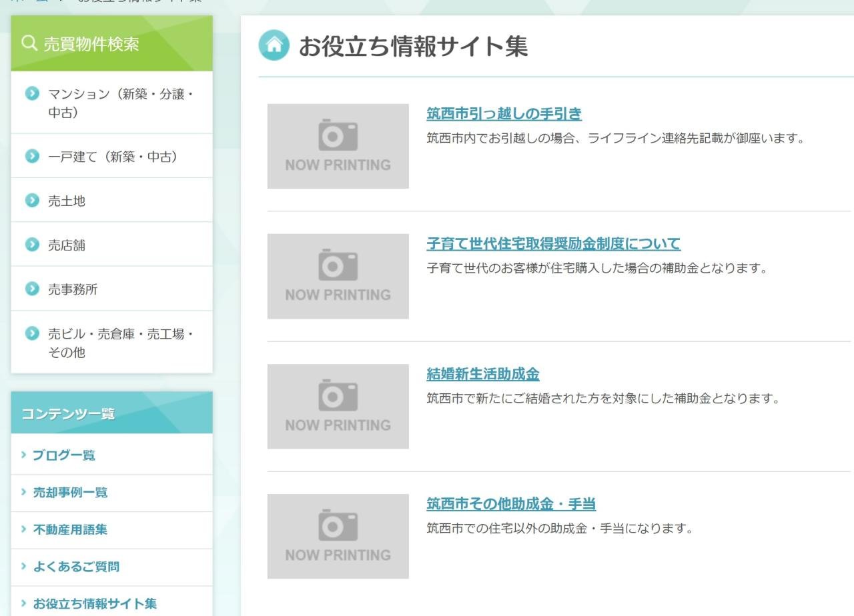Screen dimensions: 854x616
Task: Click NOW PRINTING thumbnail for 筑西市引っ越しの手引き
Action: [338, 146]
